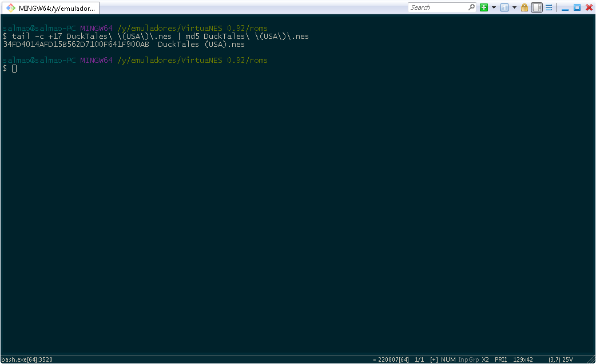This screenshot has width=596, height=364.
Task: Click the first salmao@salmao-PC prompt text
Action: click(x=39, y=29)
